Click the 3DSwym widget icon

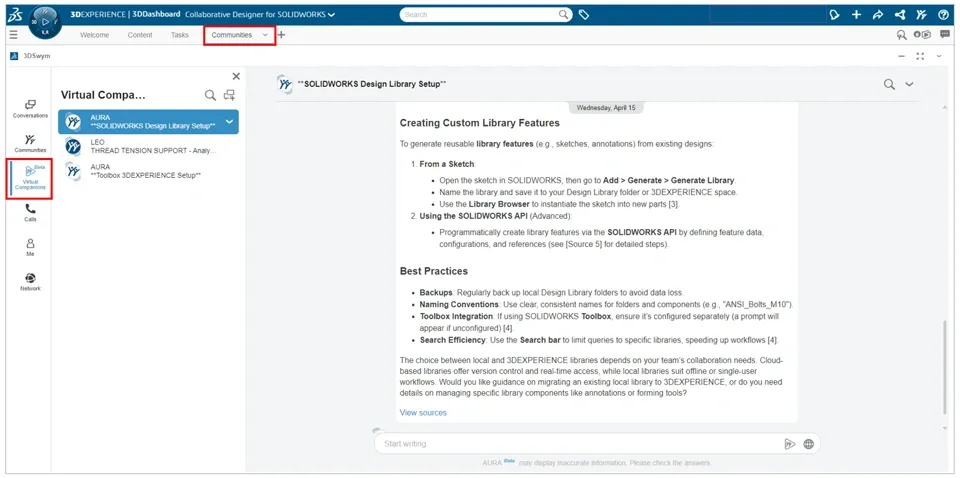(x=14, y=56)
